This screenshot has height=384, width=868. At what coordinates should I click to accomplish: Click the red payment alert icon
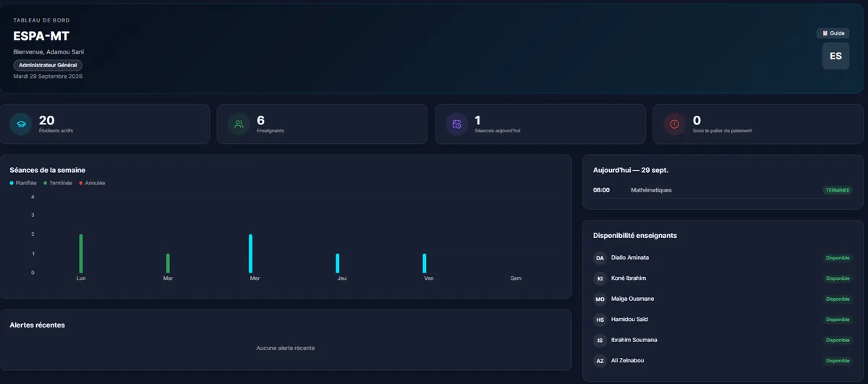click(675, 124)
